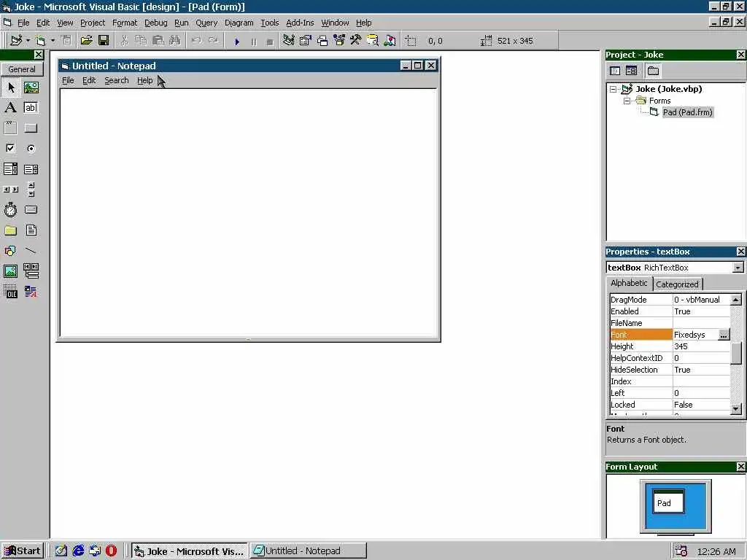Select the Label 'A' control tool
The width and height of the screenshot is (747, 560).
[11, 108]
